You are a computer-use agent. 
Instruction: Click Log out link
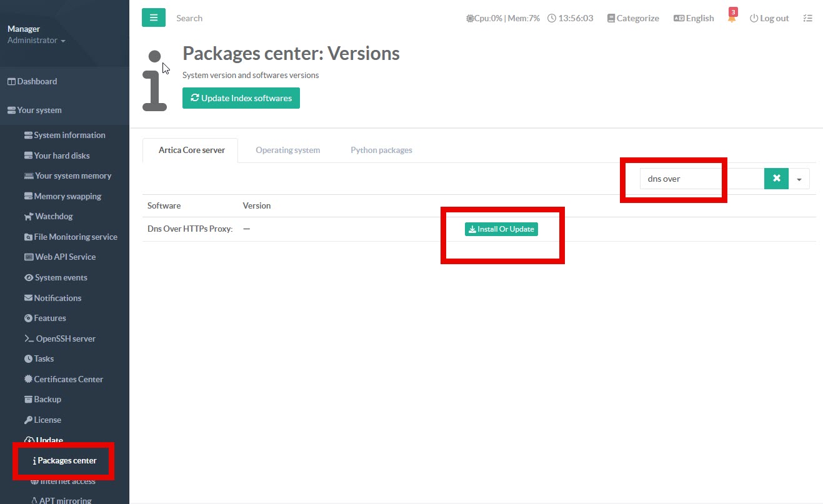[x=769, y=18]
